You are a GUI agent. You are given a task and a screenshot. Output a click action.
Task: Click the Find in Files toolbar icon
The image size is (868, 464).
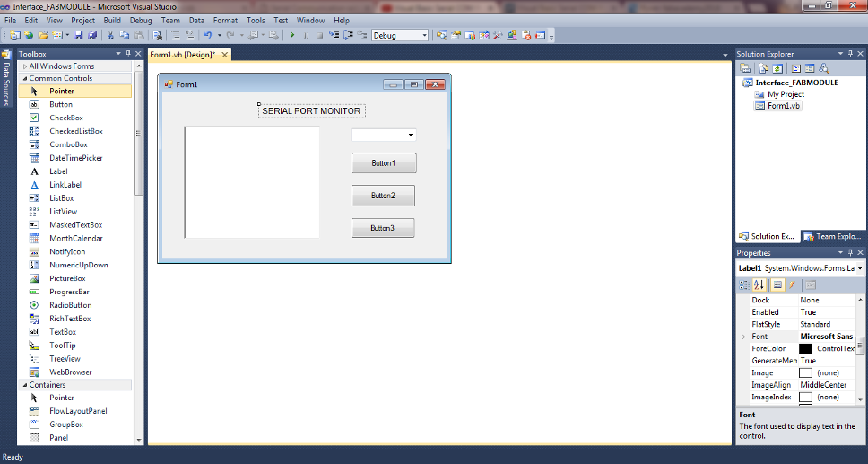click(x=157, y=35)
